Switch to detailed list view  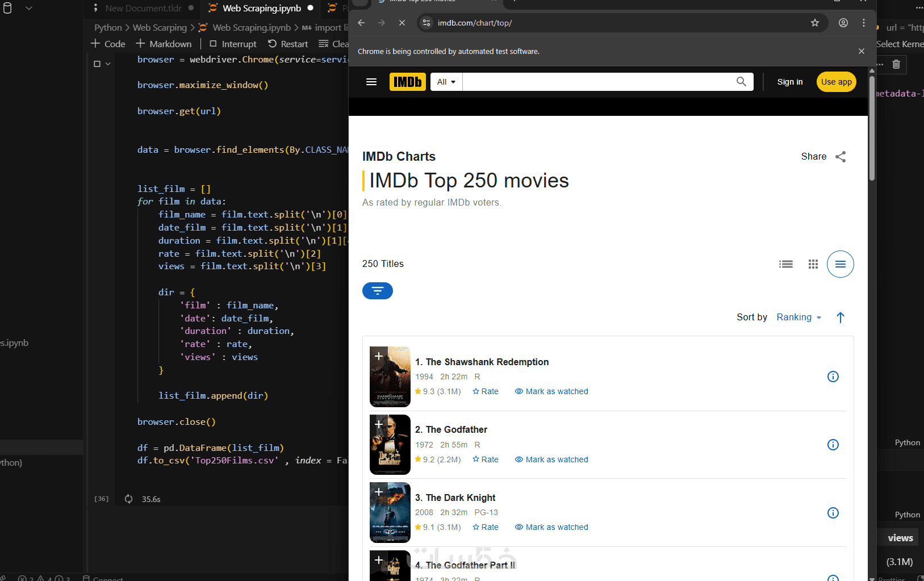(786, 264)
